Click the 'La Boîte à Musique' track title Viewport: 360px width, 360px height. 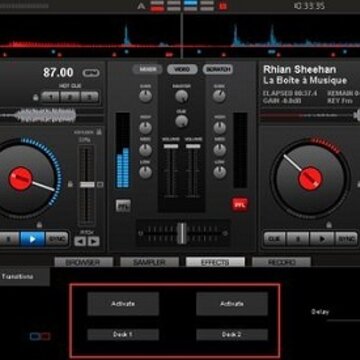305,80
